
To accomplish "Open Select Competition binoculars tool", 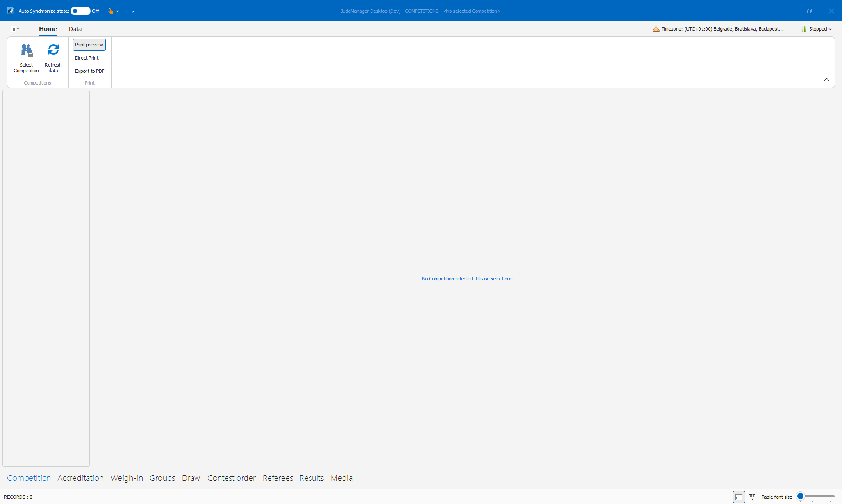I will point(26,57).
